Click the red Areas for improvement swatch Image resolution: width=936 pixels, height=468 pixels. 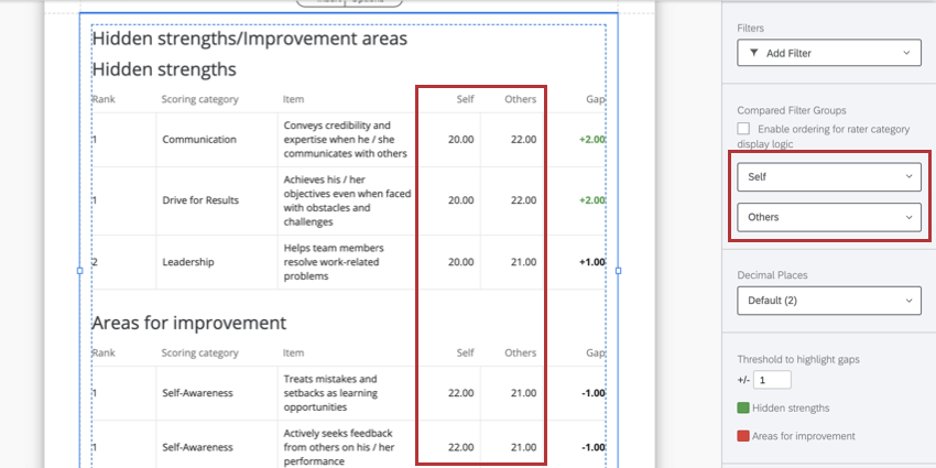pyautogui.click(x=743, y=436)
